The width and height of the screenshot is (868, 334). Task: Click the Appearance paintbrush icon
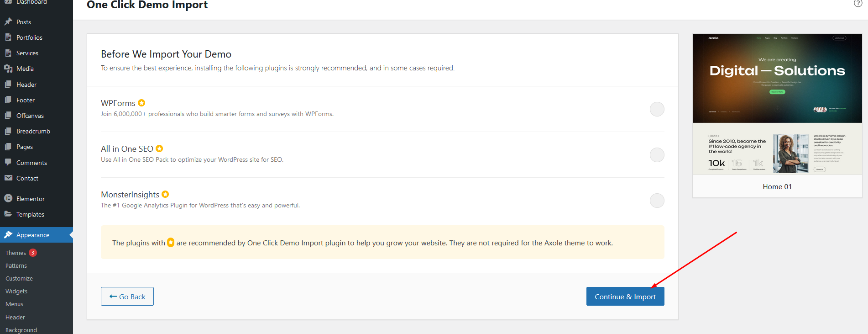coord(8,234)
